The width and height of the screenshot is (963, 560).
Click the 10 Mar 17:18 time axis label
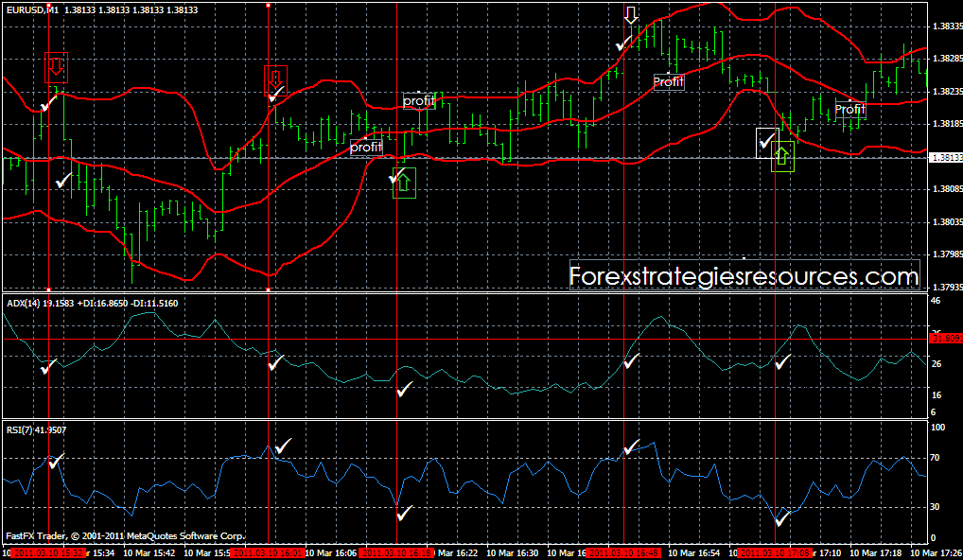coord(875,553)
